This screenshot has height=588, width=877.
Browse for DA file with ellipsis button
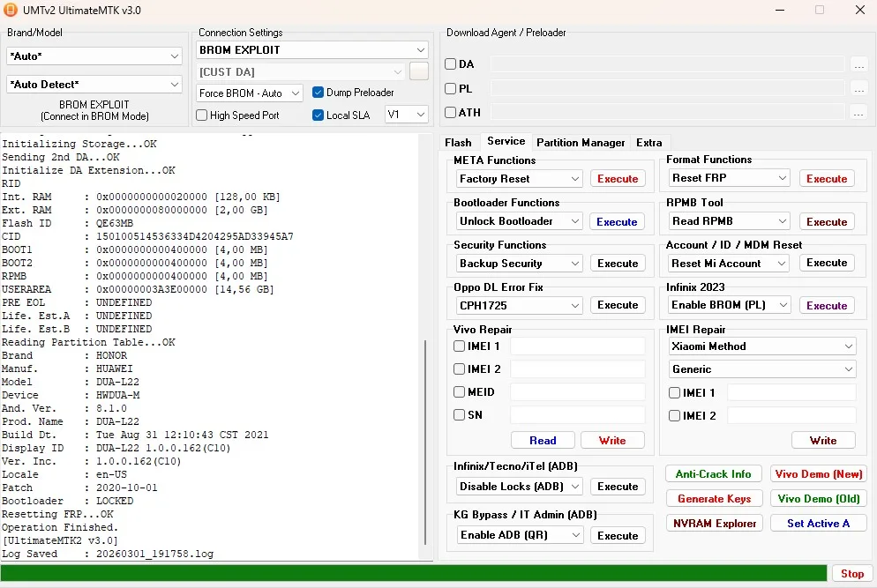[859, 64]
